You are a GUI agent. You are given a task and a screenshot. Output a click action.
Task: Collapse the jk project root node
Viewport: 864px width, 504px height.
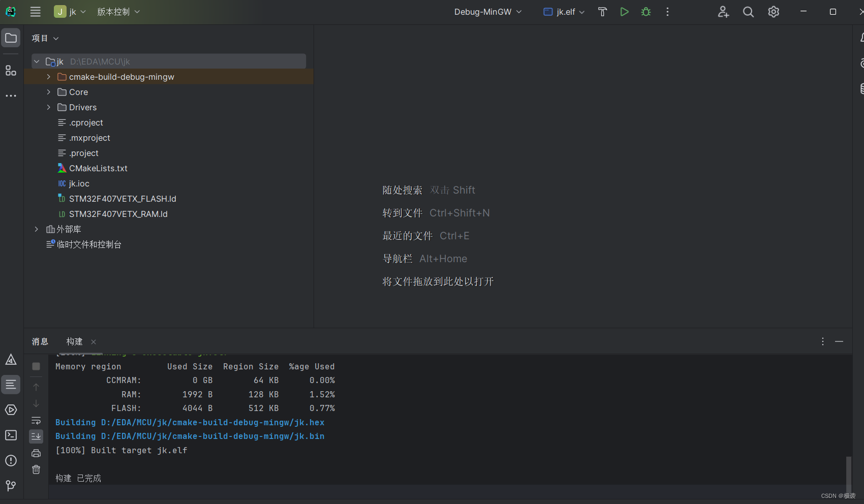tap(37, 61)
